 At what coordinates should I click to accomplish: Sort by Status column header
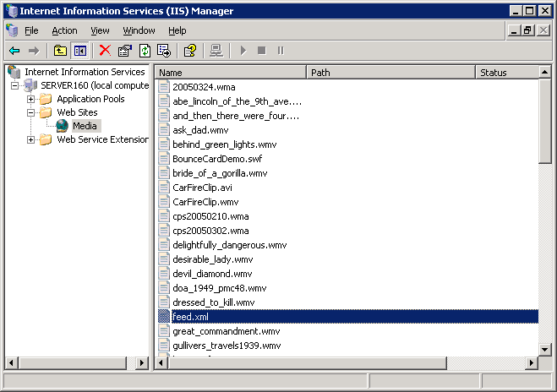[x=507, y=73]
